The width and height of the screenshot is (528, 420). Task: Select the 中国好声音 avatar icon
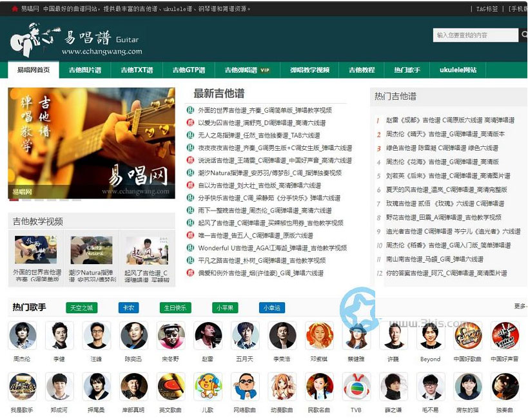505,336
